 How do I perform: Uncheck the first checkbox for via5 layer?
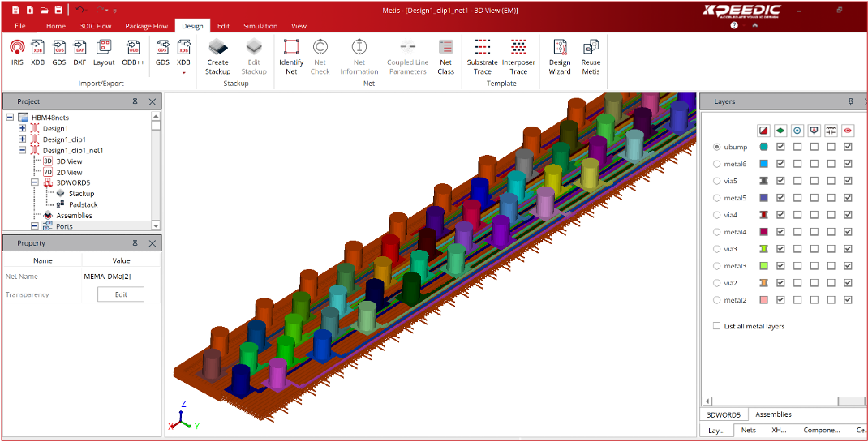780,181
